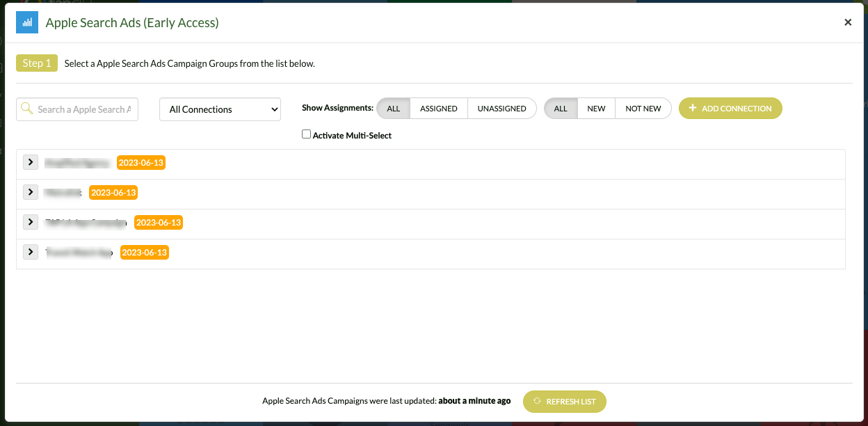This screenshot has height=426, width=868.
Task: Expand the fourth campaign group row
Action: (x=31, y=252)
